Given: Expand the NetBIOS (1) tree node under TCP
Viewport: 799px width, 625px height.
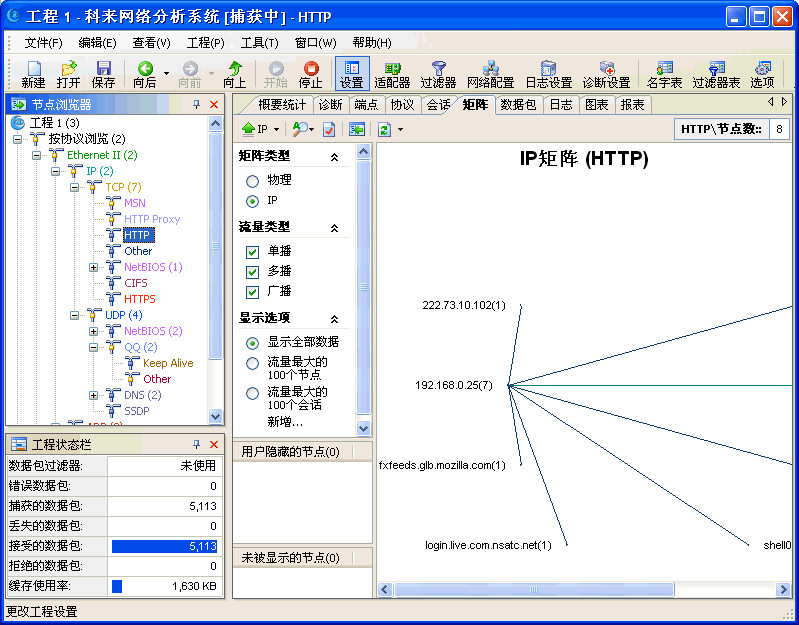Looking at the screenshot, I should (x=94, y=267).
